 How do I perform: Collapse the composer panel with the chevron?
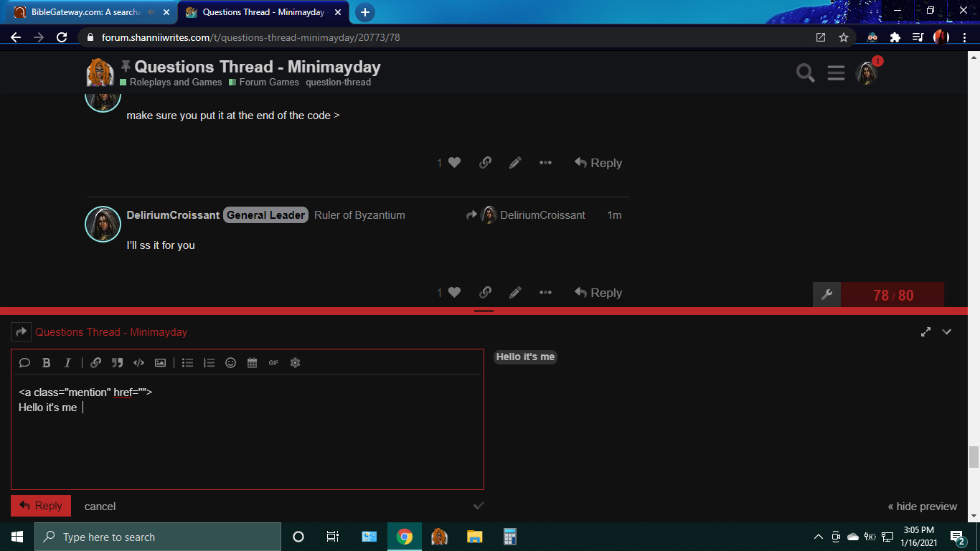[x=947, y=331]
